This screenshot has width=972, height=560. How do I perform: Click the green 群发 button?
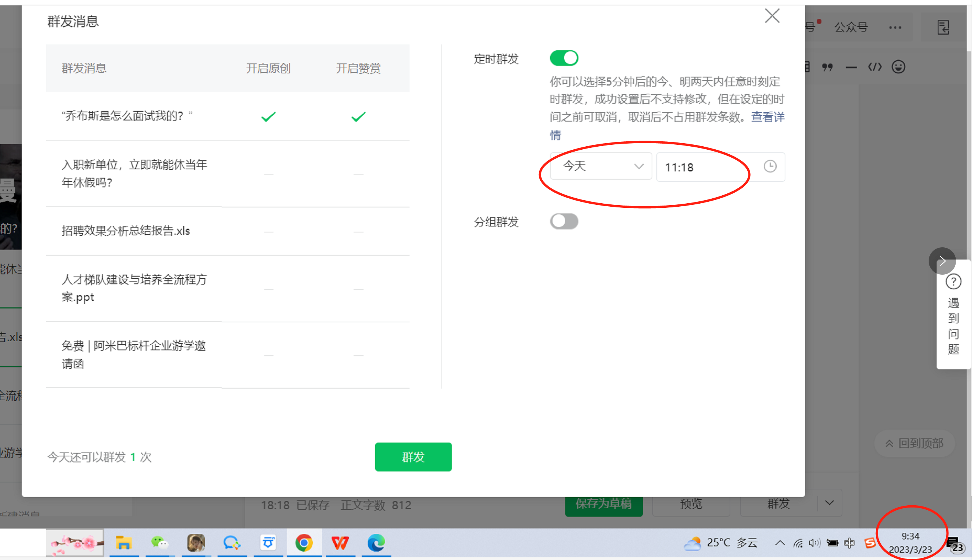(x=413, y=457)
